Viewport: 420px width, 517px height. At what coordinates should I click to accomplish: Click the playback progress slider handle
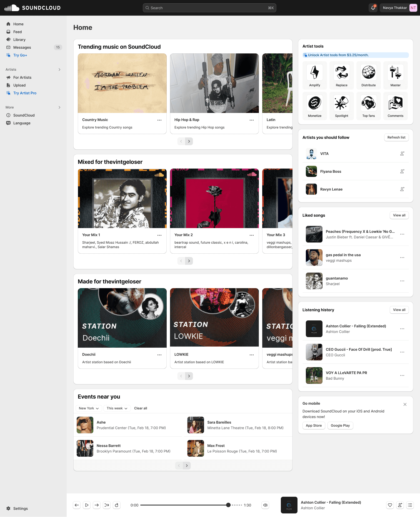pyautogui.click(x=228, y=505)
